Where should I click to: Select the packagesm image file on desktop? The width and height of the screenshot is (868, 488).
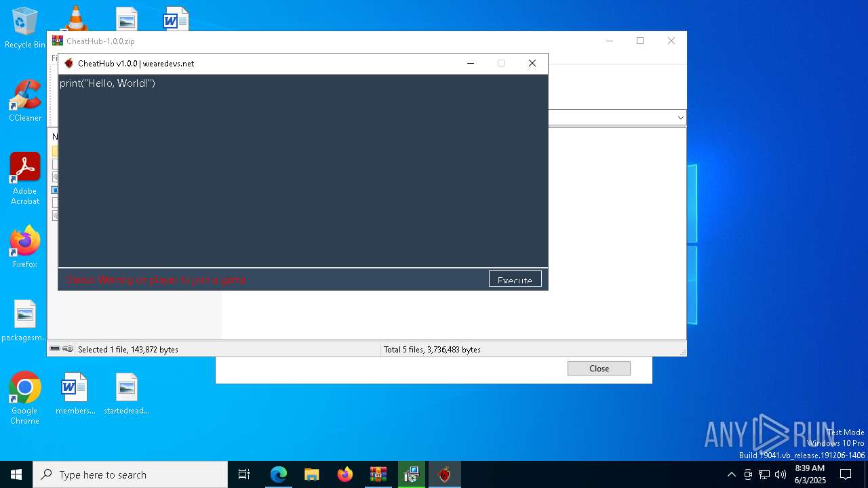25,321
